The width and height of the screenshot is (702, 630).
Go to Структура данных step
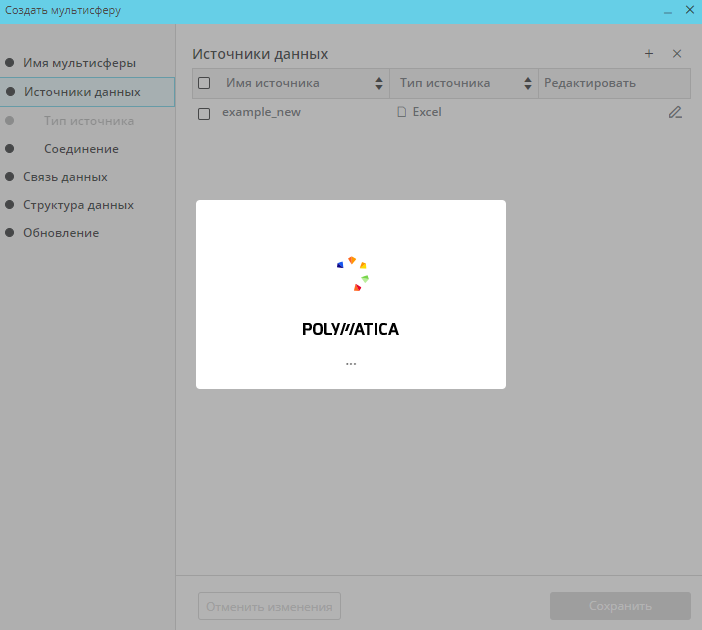pos(78,205)
